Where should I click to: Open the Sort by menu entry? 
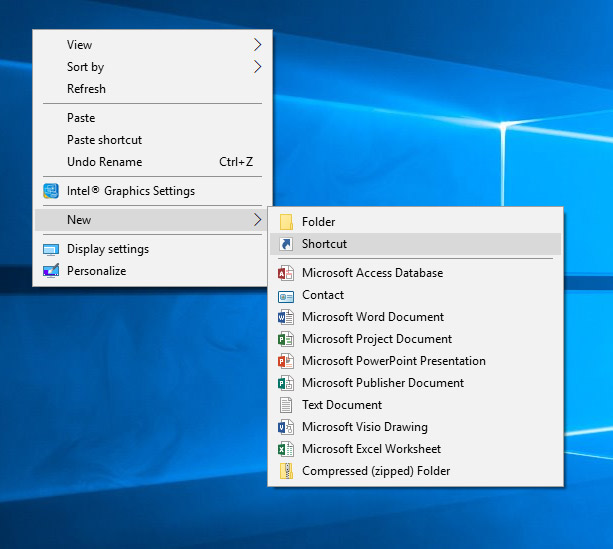[x=152, y=66]
